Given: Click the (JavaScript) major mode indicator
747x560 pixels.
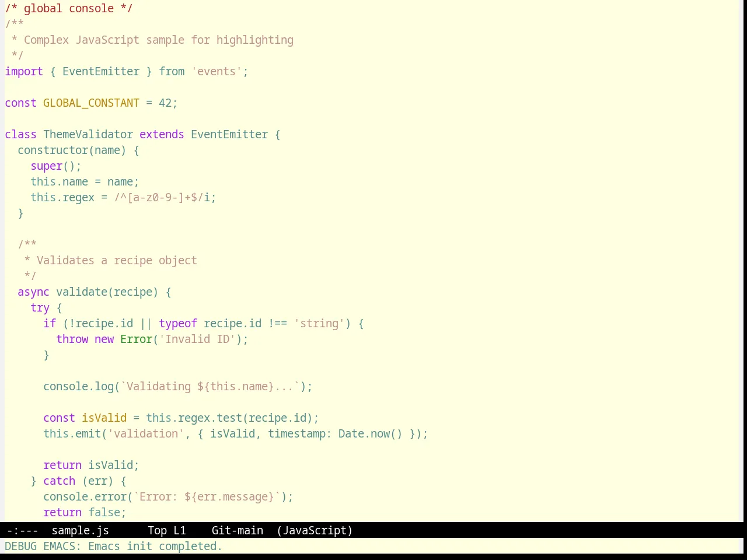Looking at the screenshot, I should [x=315, y=530].
